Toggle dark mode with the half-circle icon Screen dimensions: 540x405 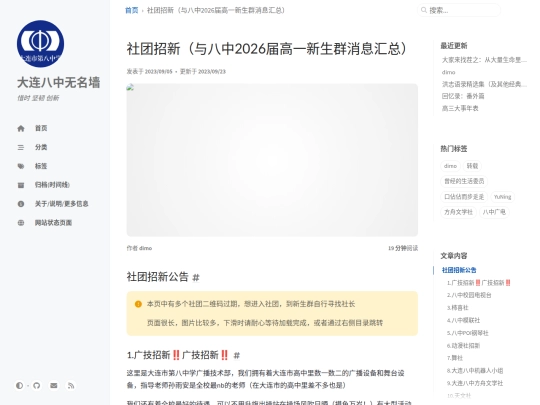click(x=19, y=386)
